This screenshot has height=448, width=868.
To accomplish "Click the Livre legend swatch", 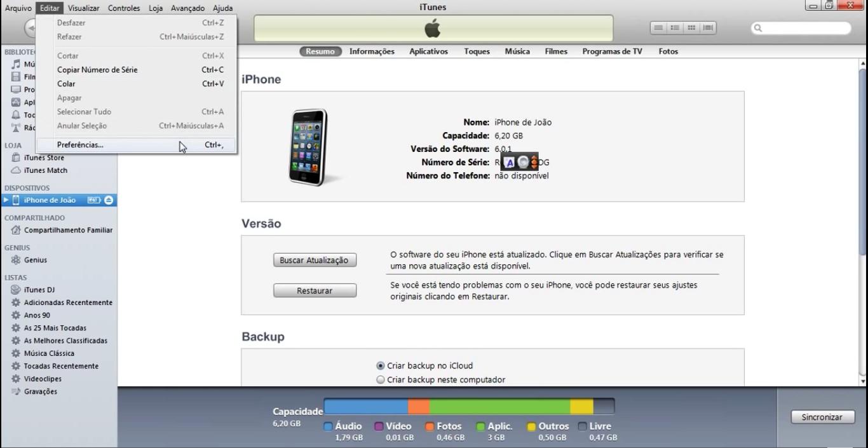I will point(582,426).
